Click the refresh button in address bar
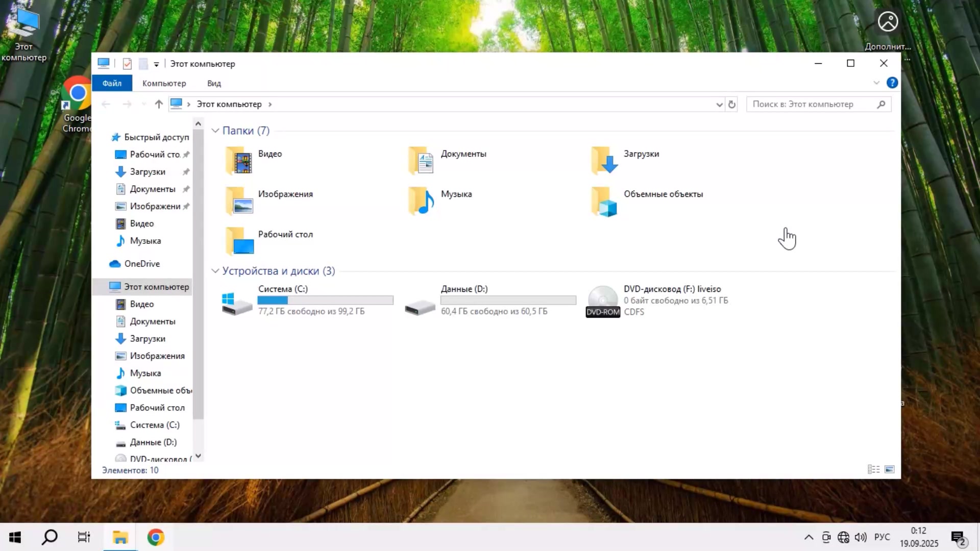Viewport: 980px width, 551px height. (731, 104)
